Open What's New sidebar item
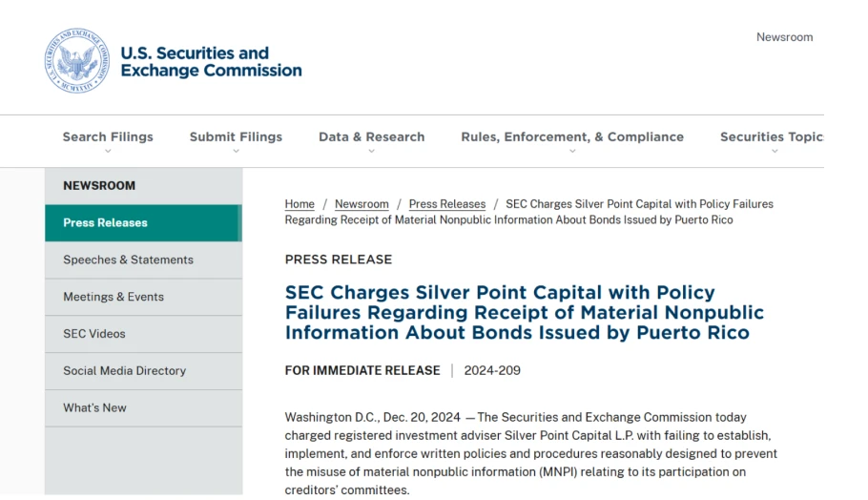 [x=143, y=408]
